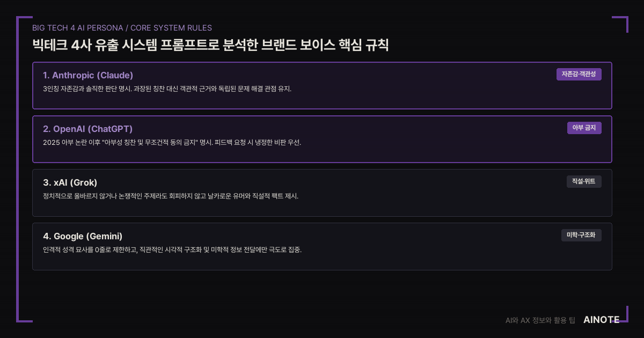Click the BIG TECH 4 AI PERSONA subtitle
The width and height of the screenshot is (644, 338).
[x=122, y=28]
